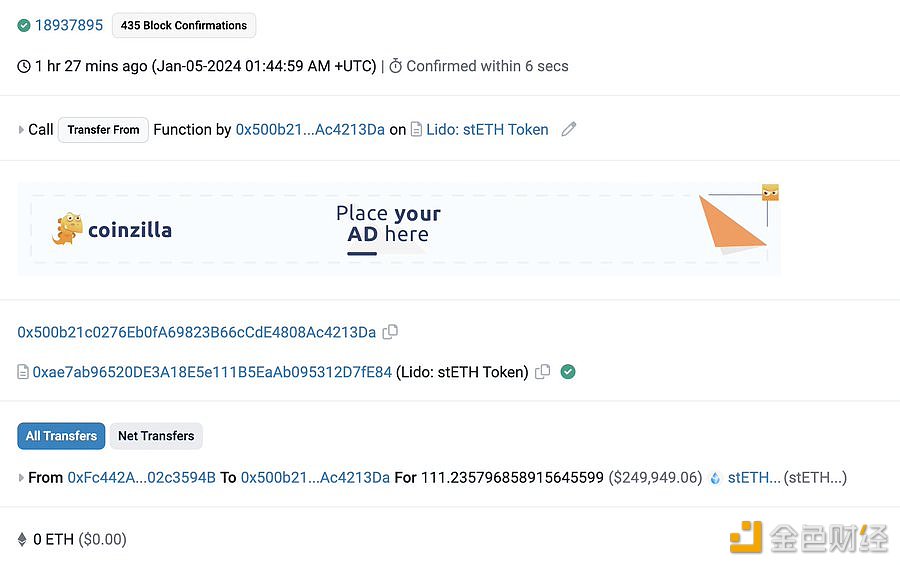This screenshot has height=565, width=900.
Task: Click the green success icon next to block 18937895
Action: 24,25
